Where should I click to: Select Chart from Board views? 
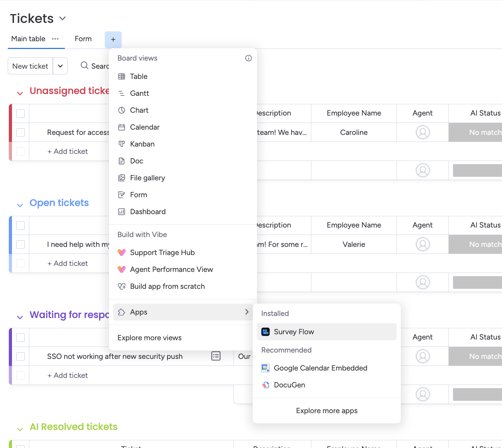point(183,110)
